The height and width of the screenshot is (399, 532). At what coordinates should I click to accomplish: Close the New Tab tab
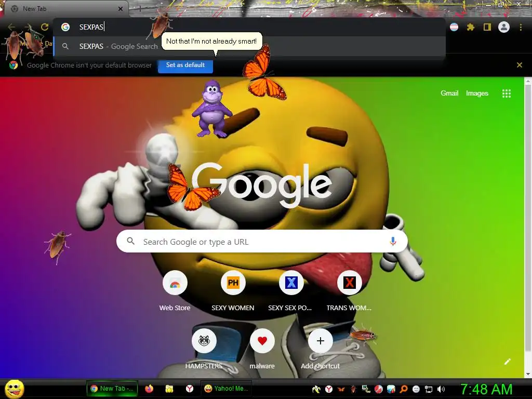tap(121, 9)
